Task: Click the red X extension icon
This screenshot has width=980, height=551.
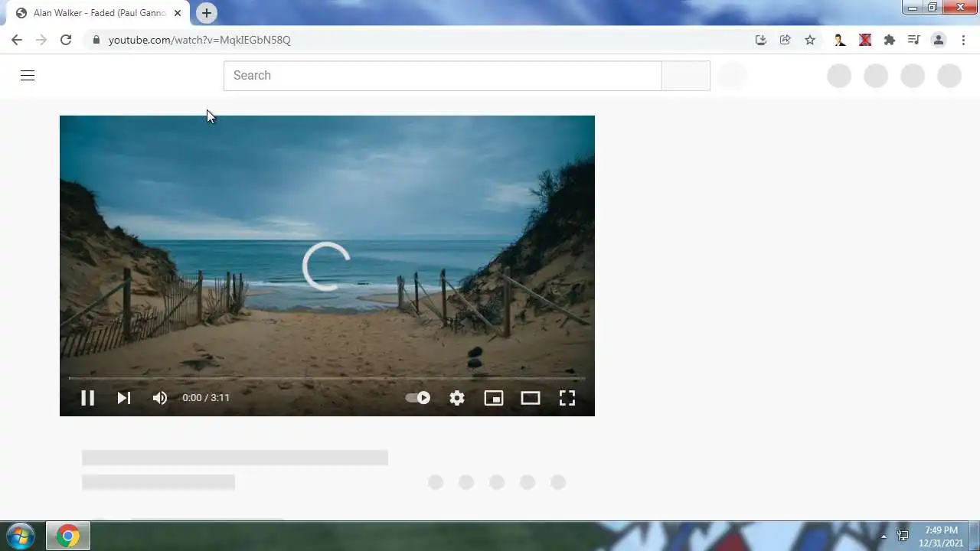Action: (865, 40)
